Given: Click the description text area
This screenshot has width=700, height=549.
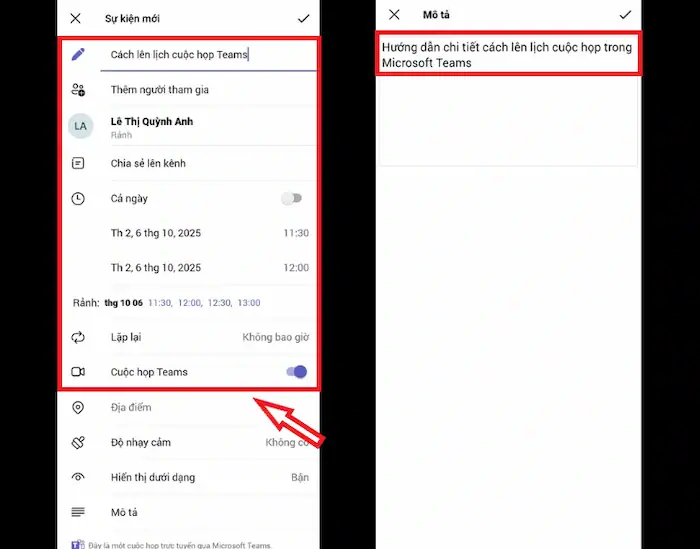Looking at the screenshot, I should pos(507,120).
